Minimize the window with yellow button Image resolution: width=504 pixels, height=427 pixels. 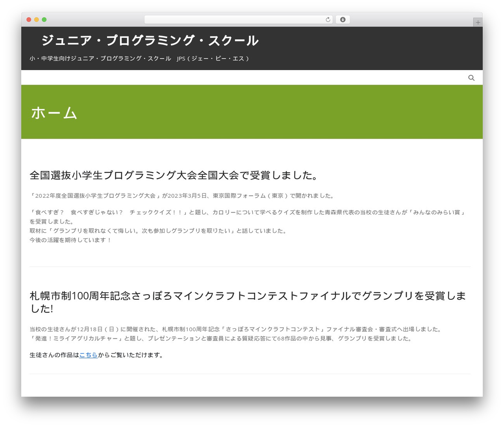tap(37, 20)
